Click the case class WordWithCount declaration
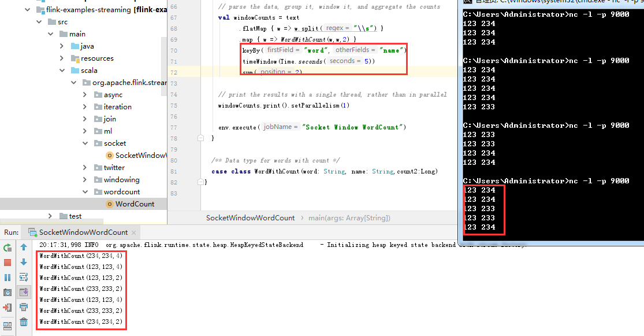This screenshot has width=644, height=336. [x=325, y=172]
